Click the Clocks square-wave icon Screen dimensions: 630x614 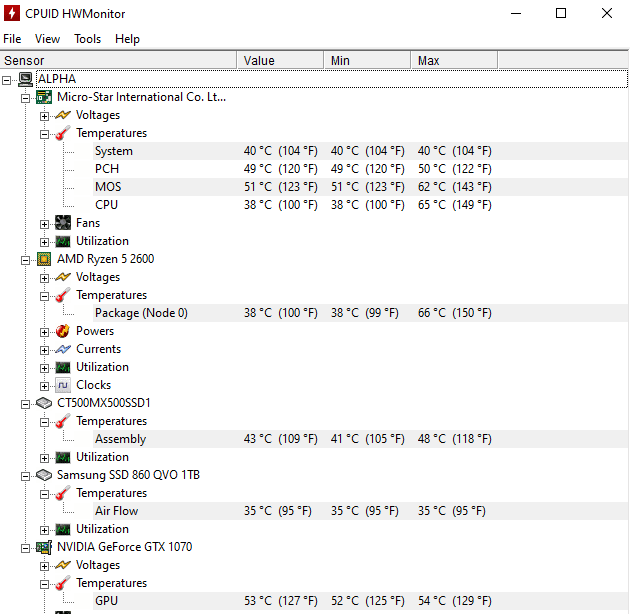point(63,385)
